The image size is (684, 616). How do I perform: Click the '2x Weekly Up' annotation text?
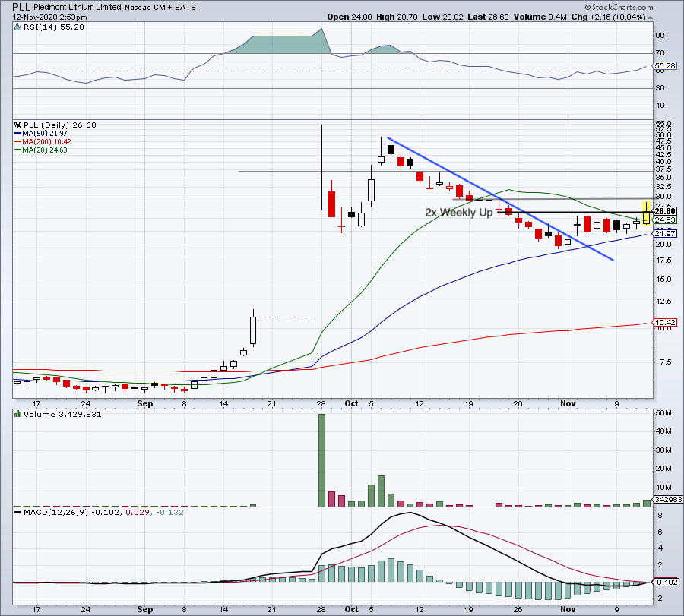(459, 213)
